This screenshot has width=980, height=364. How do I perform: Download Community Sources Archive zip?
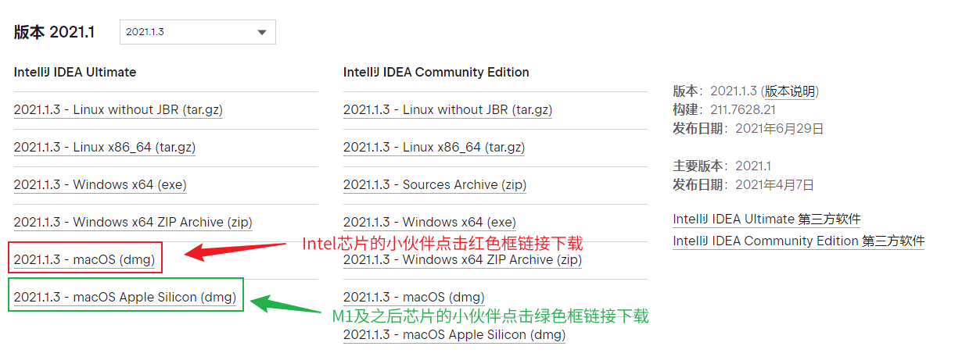[435, 185]
